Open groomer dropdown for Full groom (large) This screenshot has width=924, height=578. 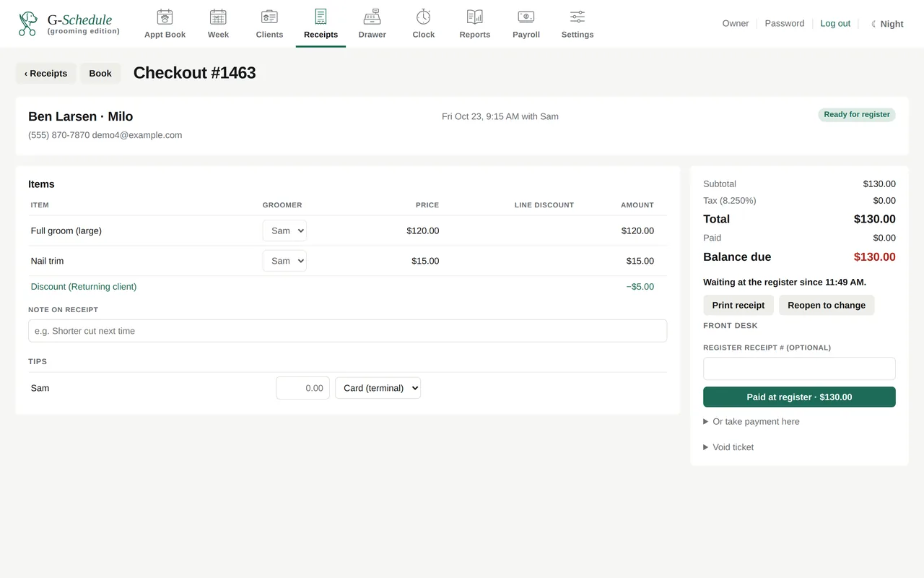(284, 230)
